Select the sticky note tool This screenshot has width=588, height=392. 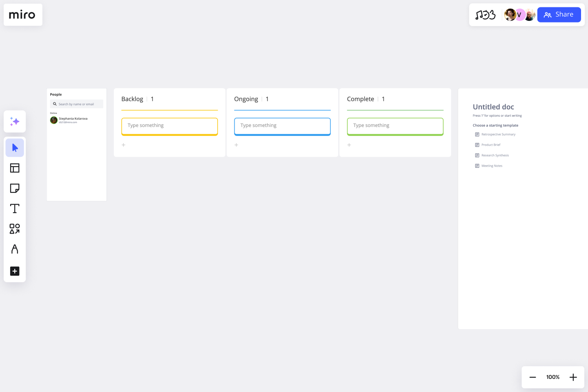15,188
